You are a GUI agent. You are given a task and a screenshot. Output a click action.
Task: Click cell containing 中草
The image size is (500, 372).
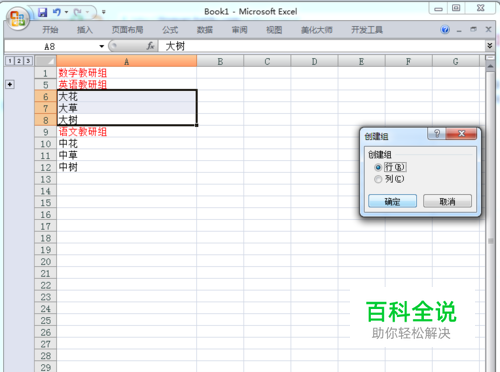click(127, 156)
